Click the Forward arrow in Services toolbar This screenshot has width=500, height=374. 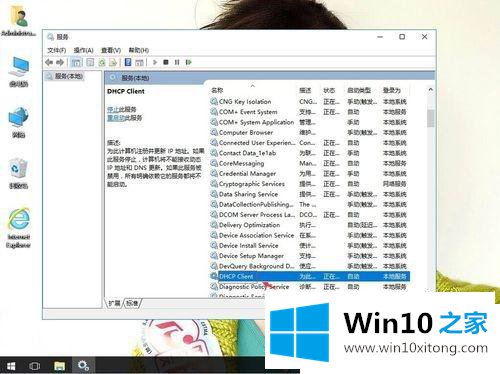click(x=60, y=62)
